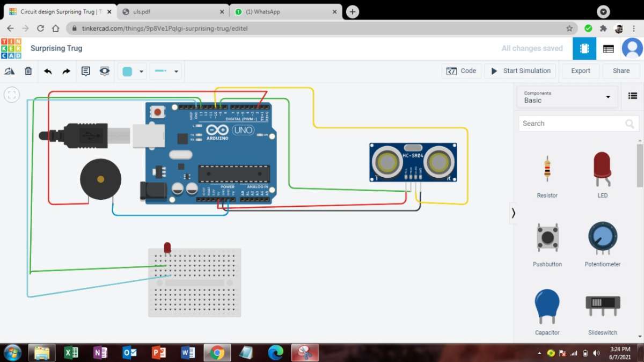Show hidden system tray icons
The image size is (644, 362).
pos(539,353)
